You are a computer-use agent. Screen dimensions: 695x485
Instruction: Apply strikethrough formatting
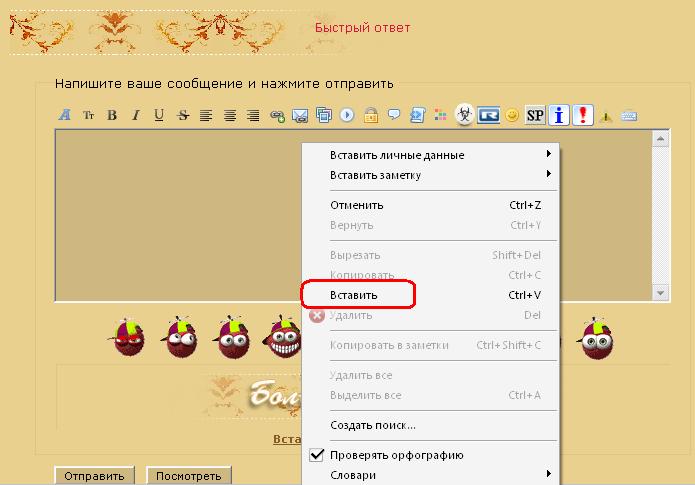[x=183, y=116]
